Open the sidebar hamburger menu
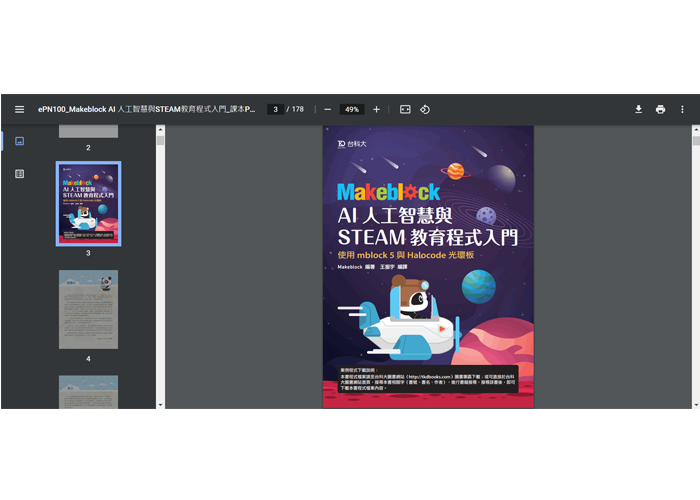 click(19, 109)
